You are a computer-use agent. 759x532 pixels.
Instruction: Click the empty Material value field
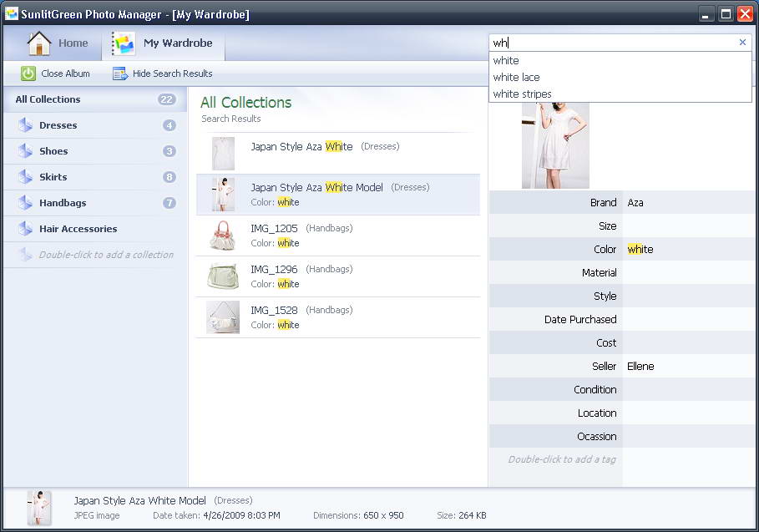(688, 272)
